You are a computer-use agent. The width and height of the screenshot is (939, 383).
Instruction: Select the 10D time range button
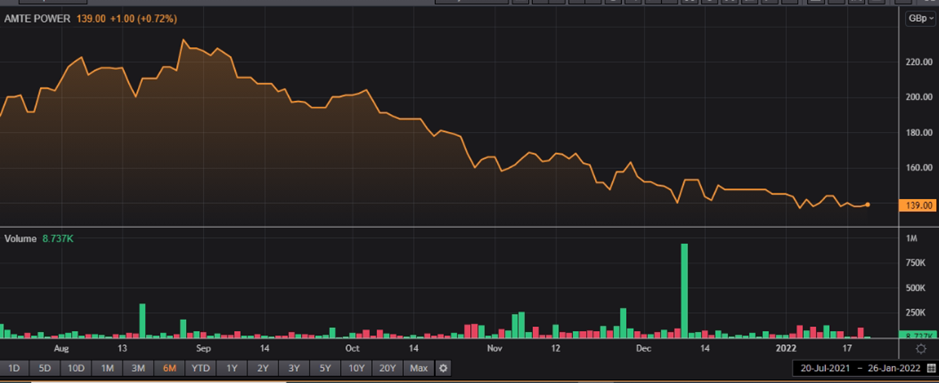[x=76, y=368]
